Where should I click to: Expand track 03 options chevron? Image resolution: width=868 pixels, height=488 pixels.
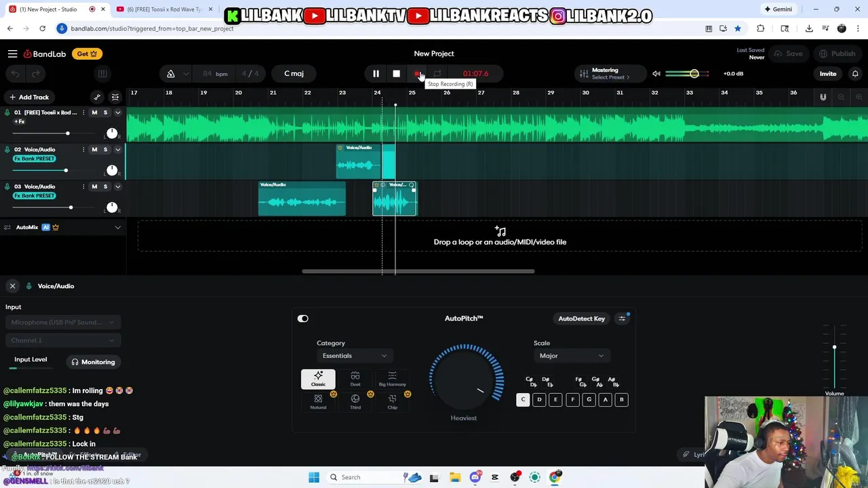click(x=117, y=186)
